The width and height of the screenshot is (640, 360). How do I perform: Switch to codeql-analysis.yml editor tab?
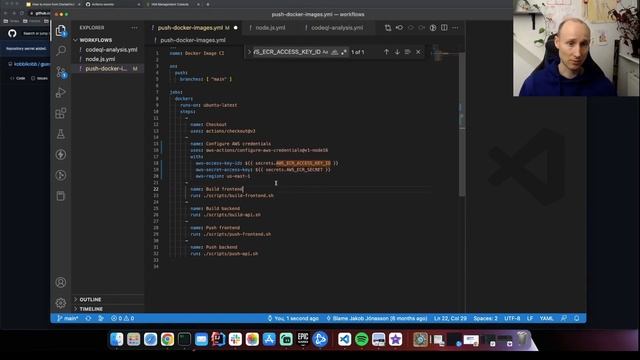tap(337, 28)
